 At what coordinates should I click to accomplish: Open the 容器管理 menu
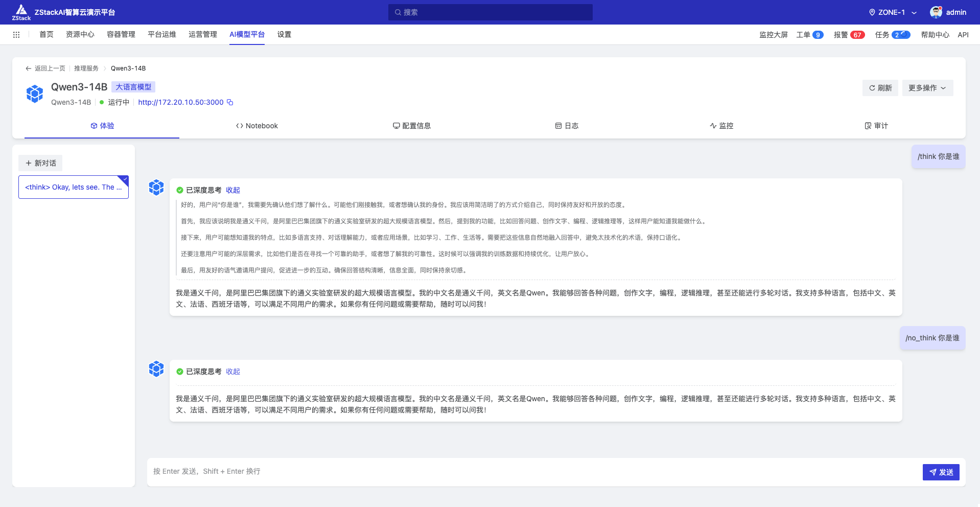[x=121, y=34]
